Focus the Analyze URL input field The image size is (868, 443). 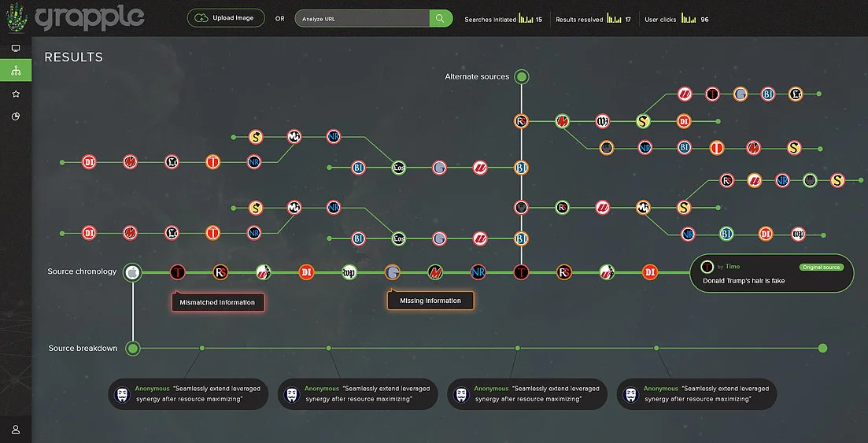coord(362,18)
